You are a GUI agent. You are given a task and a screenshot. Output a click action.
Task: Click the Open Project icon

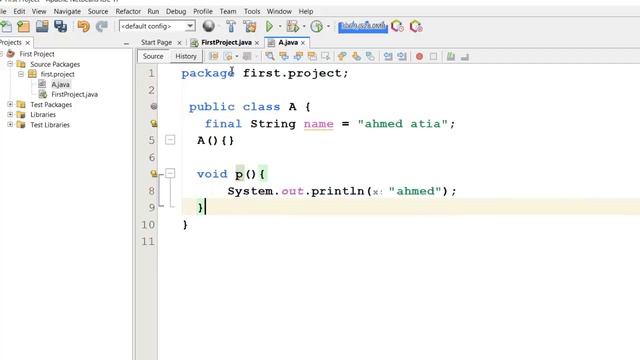(42, 27)
